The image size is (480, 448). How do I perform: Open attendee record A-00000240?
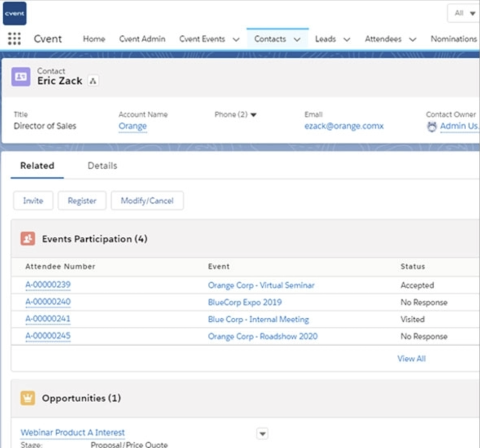pyautogui.click(x=48, y=302)
